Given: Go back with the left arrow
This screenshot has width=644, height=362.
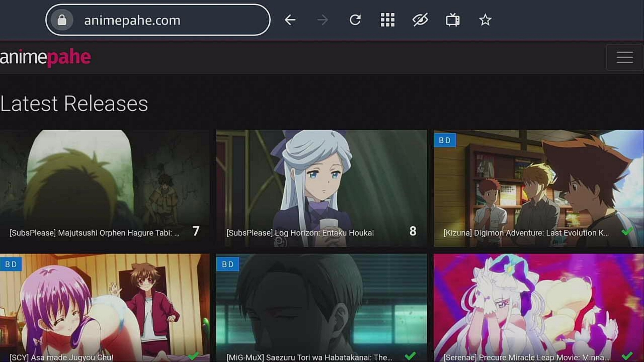Looking at the screenshot, I should click(290, 20).
